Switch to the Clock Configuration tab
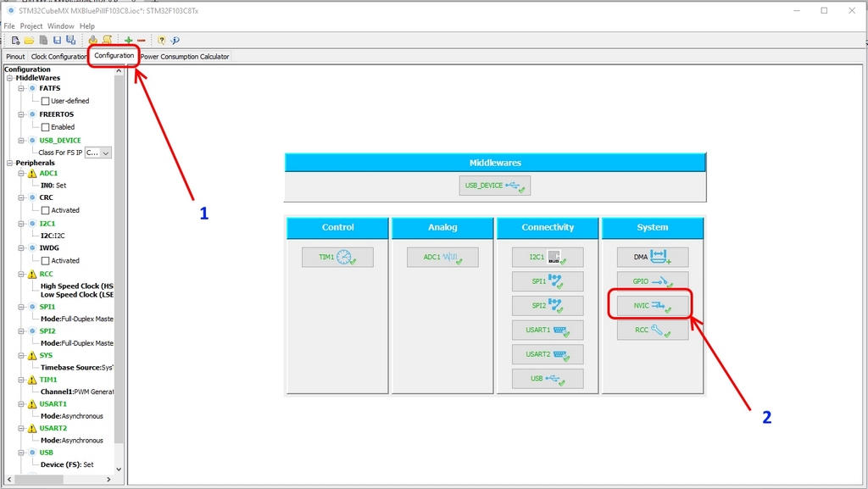Image resolution: width=868 pixels, height=489 pixels. tap(58, 57)
